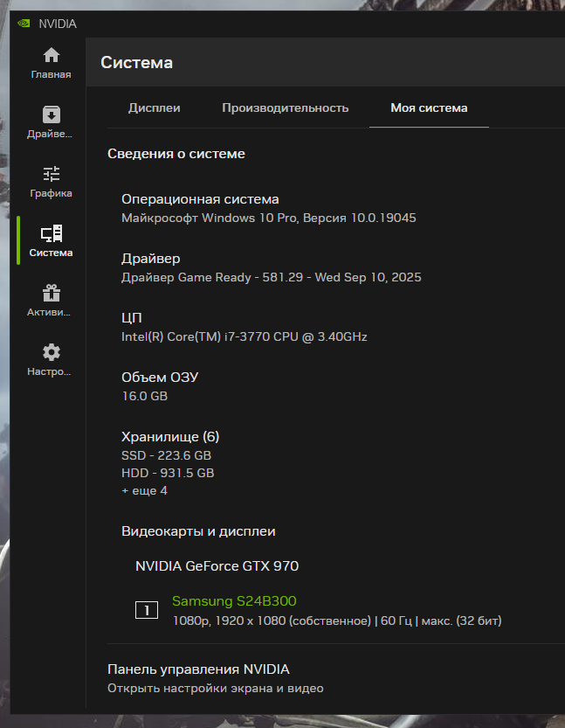This screenshot has width=565, height=728.
Task: Click the Объем ОЗУ label
Action: point(160,378)
